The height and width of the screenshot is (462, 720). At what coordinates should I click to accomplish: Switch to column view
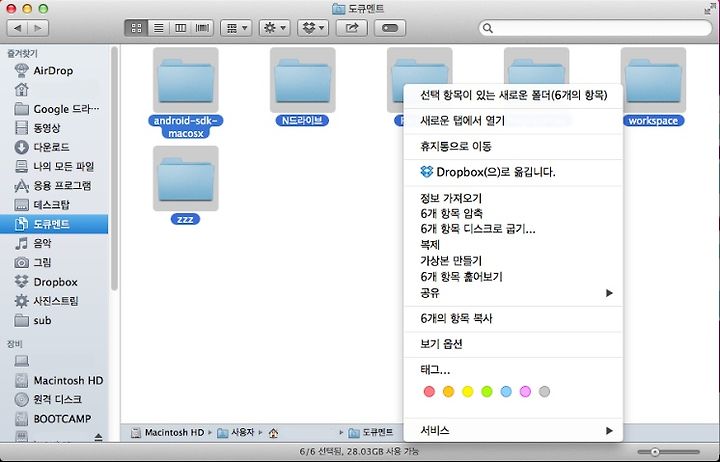point(180,28)
